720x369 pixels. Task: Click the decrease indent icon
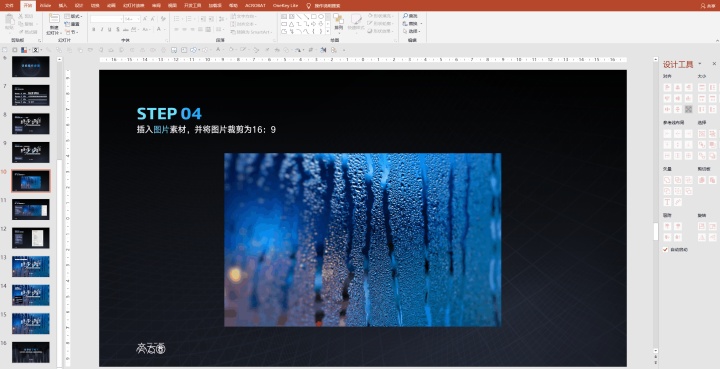click(203, 19)
